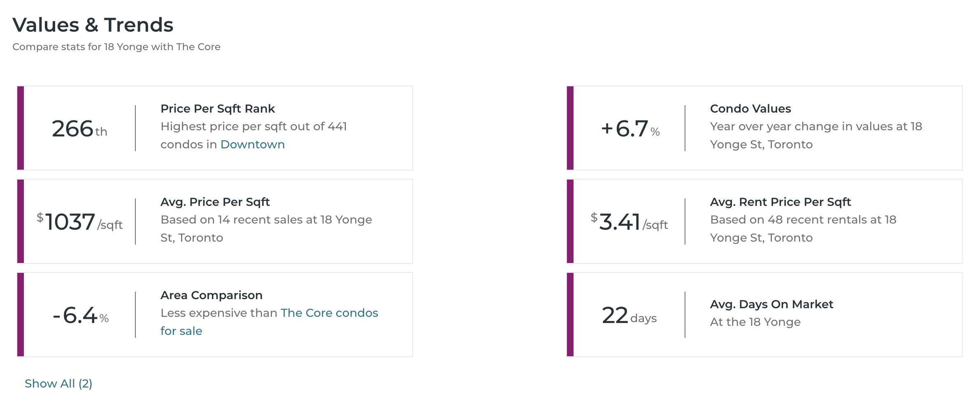Expand the Show All (2) stats
The height and width of the screenshot is (406, 980).
tap(58, 383)
